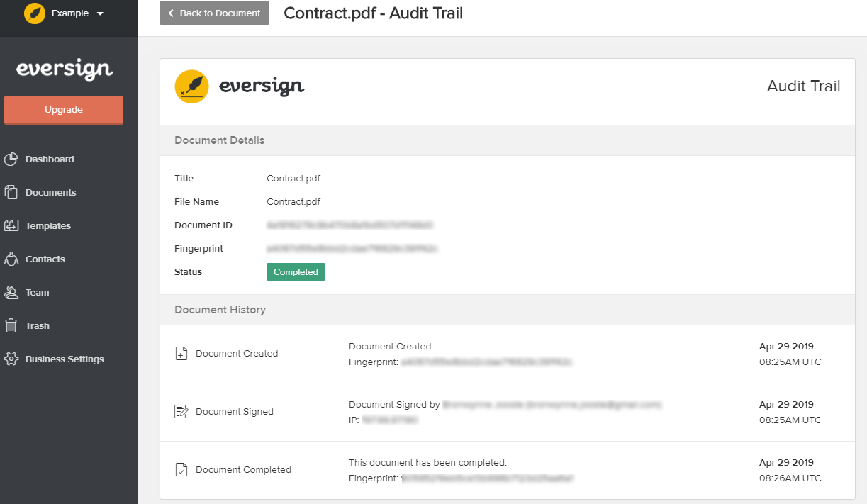The image size is (867, 504).
Task: Go to Documents in the sidebar
Action: (x=50, y=193)
